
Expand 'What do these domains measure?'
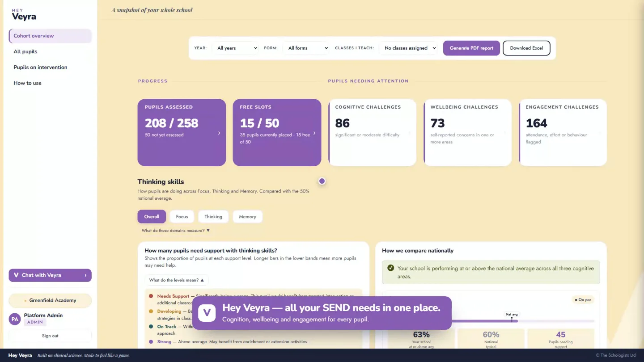[176, 231]
